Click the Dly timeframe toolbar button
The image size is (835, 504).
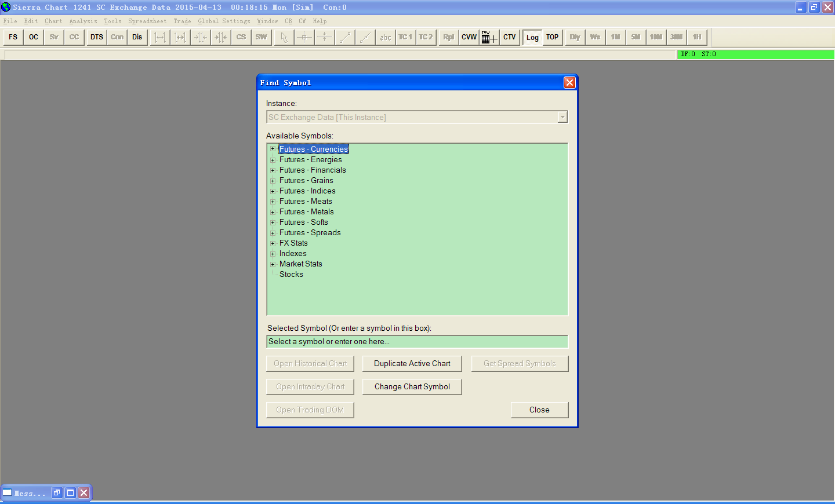(575, 37)
